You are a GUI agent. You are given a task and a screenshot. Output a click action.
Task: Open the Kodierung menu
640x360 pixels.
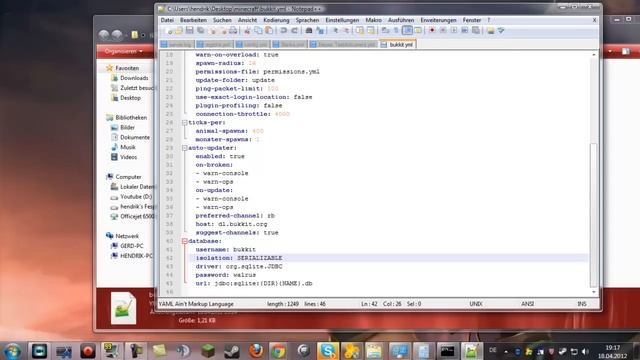tap(276, 20)
